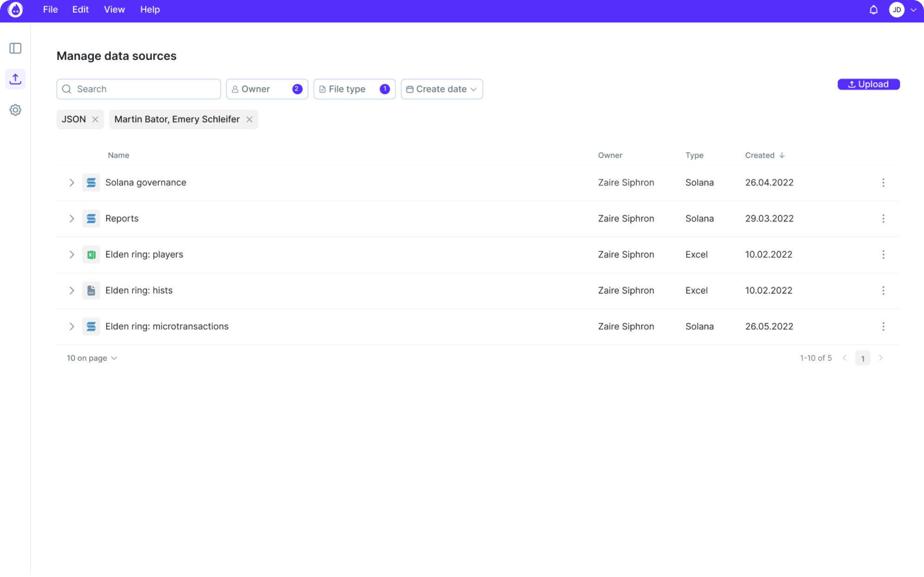
Task: Click the Solana icon next to Reports
Action: [91, 218]
